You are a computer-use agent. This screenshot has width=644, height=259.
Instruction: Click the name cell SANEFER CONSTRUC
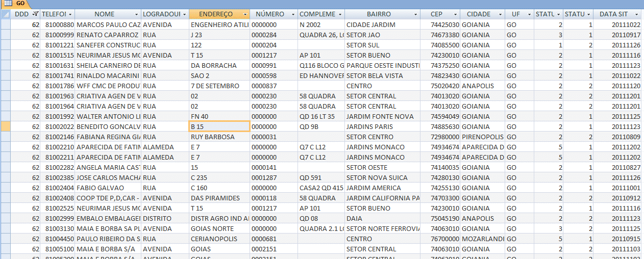108,45
